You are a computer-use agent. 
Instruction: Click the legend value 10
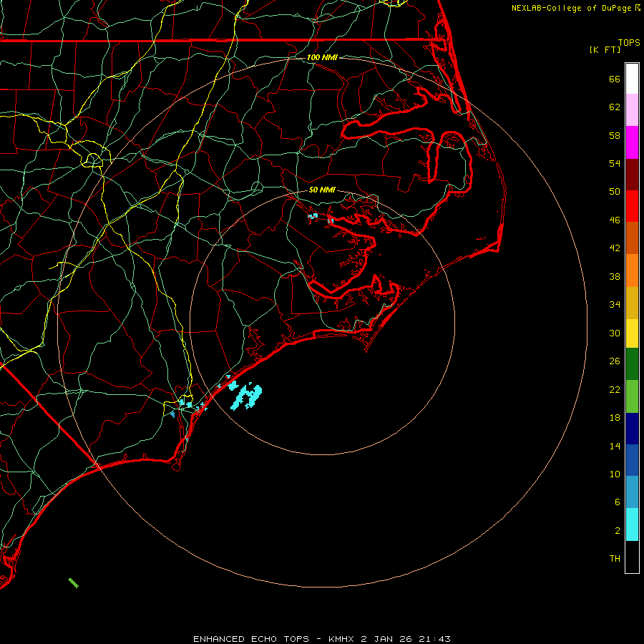615,474
